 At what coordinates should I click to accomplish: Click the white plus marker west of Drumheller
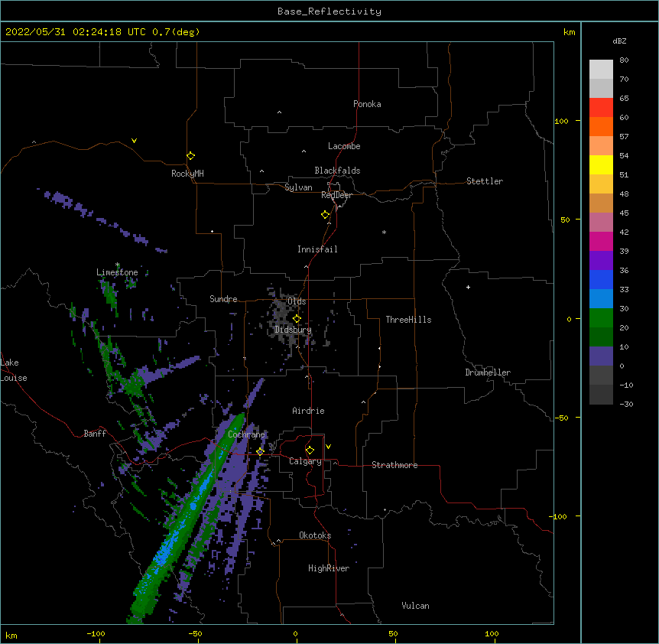[468, 287]
